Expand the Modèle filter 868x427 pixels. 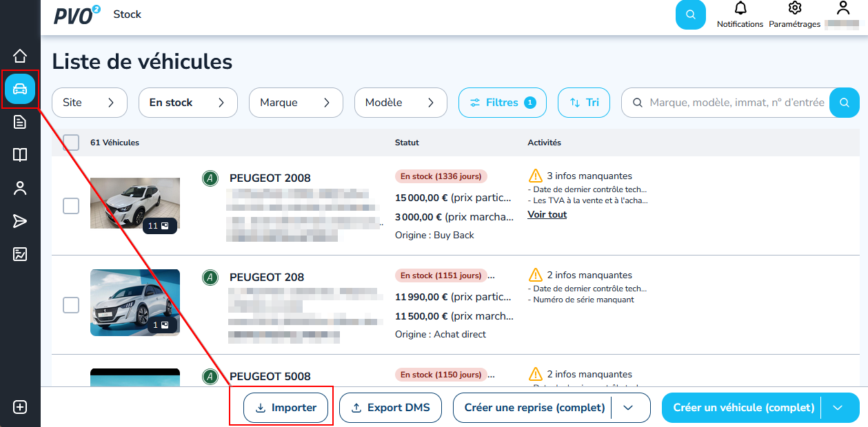pyautogui.click(x=401, y=103)
